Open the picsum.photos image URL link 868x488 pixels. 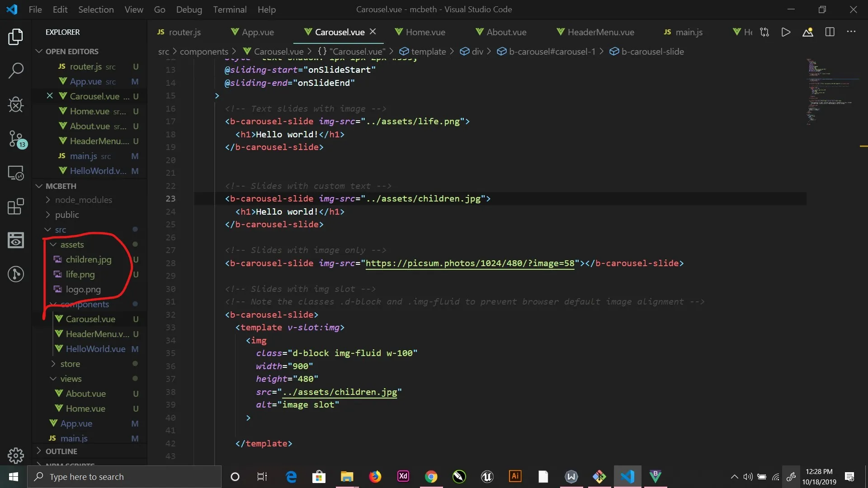(469, 263)
